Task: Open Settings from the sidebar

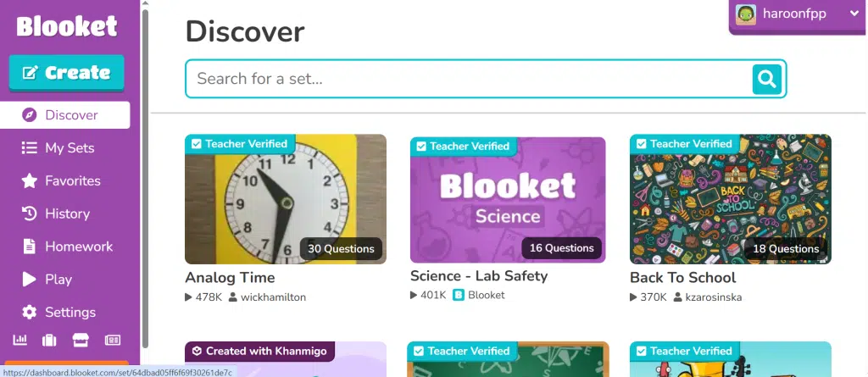Action: [x=70, y=312]
